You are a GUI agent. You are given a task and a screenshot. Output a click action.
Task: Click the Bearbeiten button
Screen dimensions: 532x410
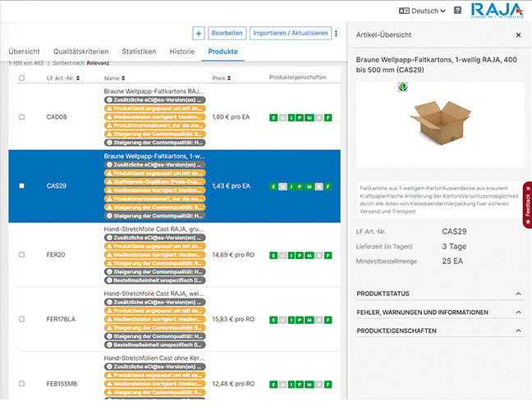click(227, 33)
